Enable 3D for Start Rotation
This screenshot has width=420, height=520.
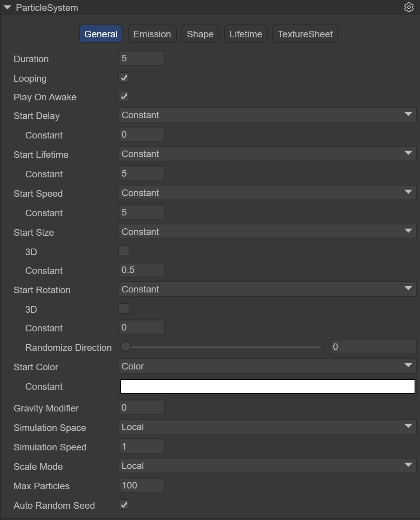124,309
